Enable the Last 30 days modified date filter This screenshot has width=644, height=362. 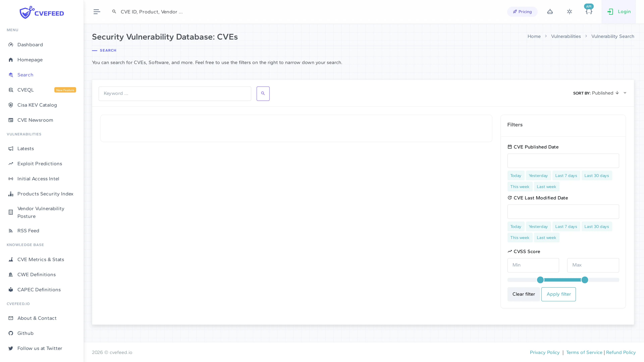coord(597,226)
